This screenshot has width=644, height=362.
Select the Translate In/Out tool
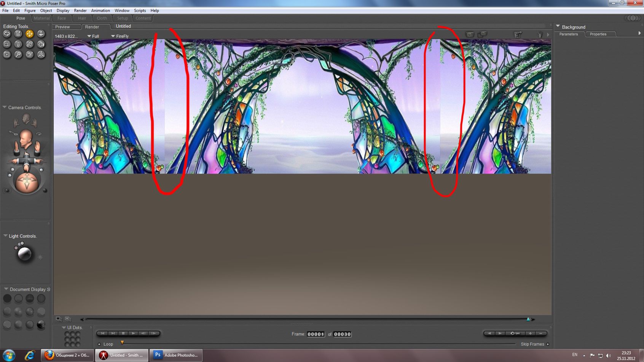coord(41,34)
